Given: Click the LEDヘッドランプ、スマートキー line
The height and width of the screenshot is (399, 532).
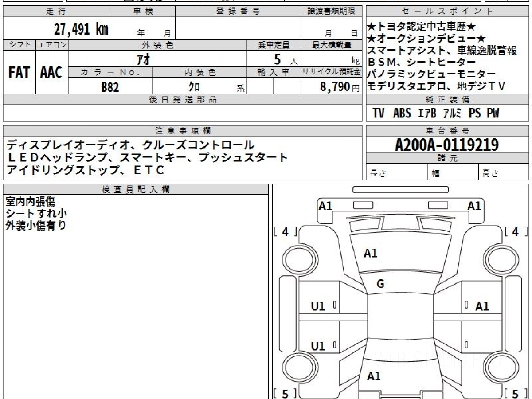Looking at the screenshot, I should (x=147, y=157).
